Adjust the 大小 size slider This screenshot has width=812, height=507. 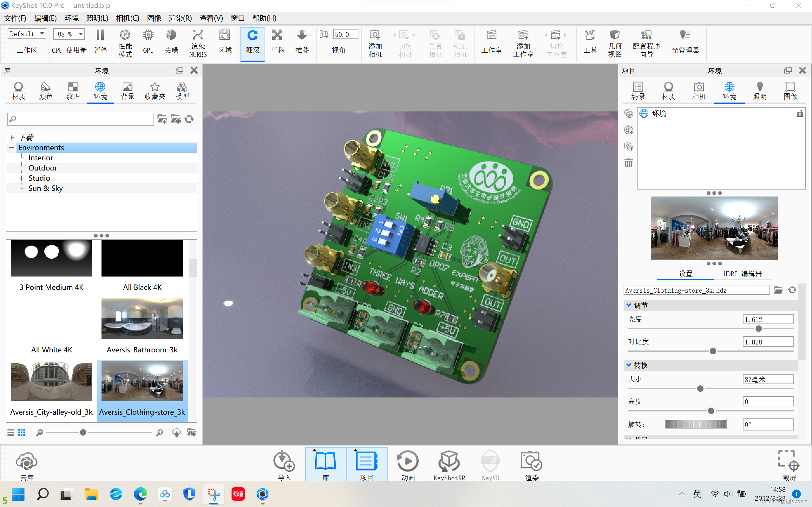tap(700, 389)
